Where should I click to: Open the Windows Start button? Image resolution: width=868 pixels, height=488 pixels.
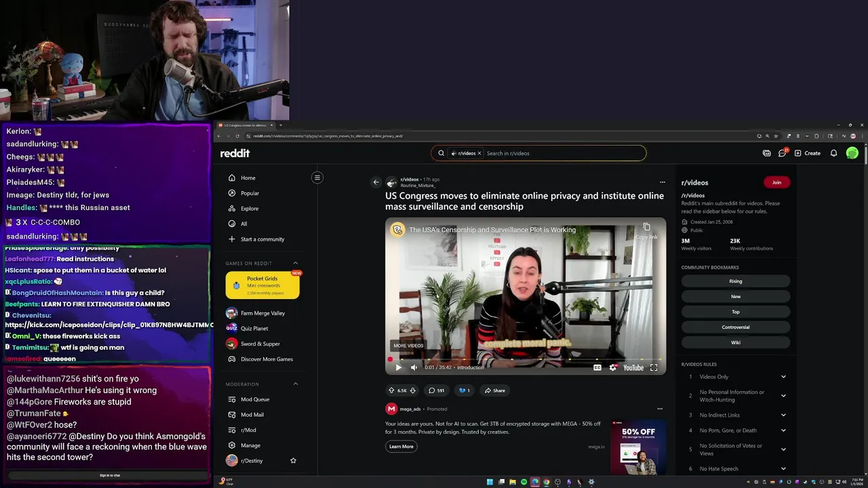coord(490,482)
